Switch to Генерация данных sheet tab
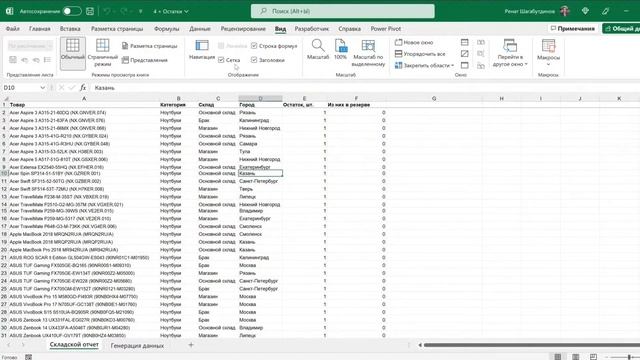The width and height of the screenshot is (640, 360). [137, 346]
